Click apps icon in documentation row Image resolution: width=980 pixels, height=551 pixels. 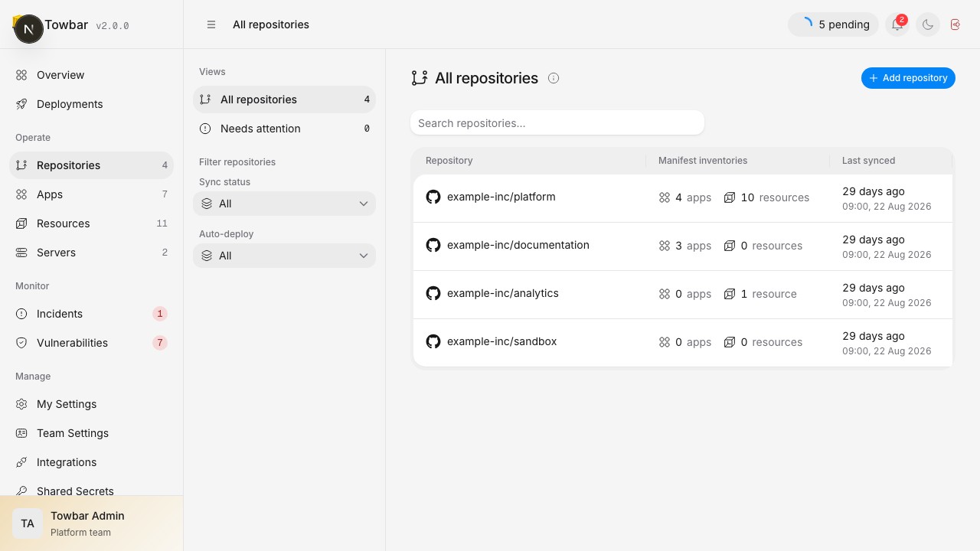click(665, 246)
